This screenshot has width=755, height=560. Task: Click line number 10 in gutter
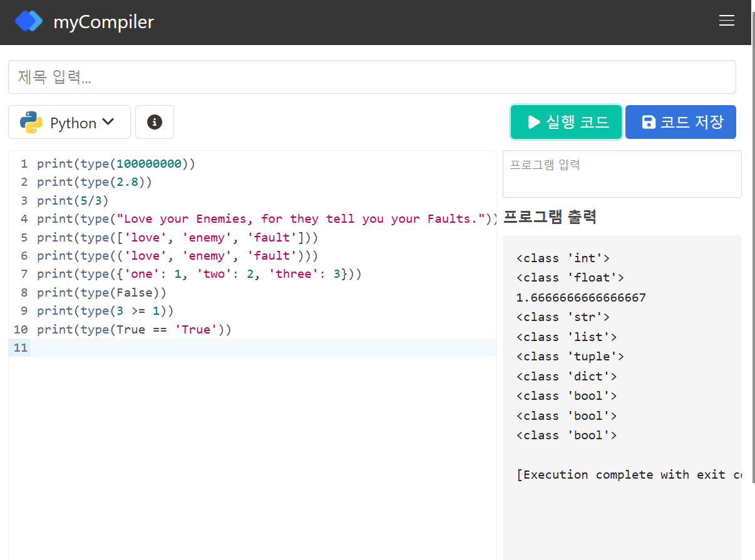click(x=21, y=329)
